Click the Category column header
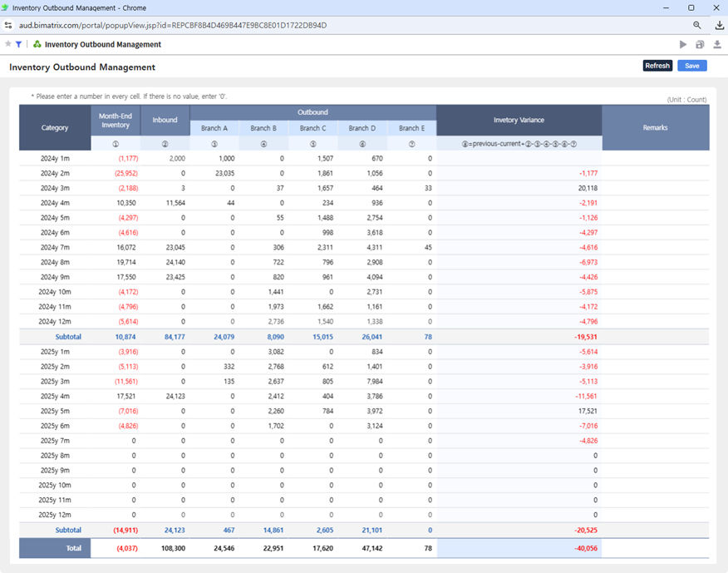 click(x=55, y=127)
